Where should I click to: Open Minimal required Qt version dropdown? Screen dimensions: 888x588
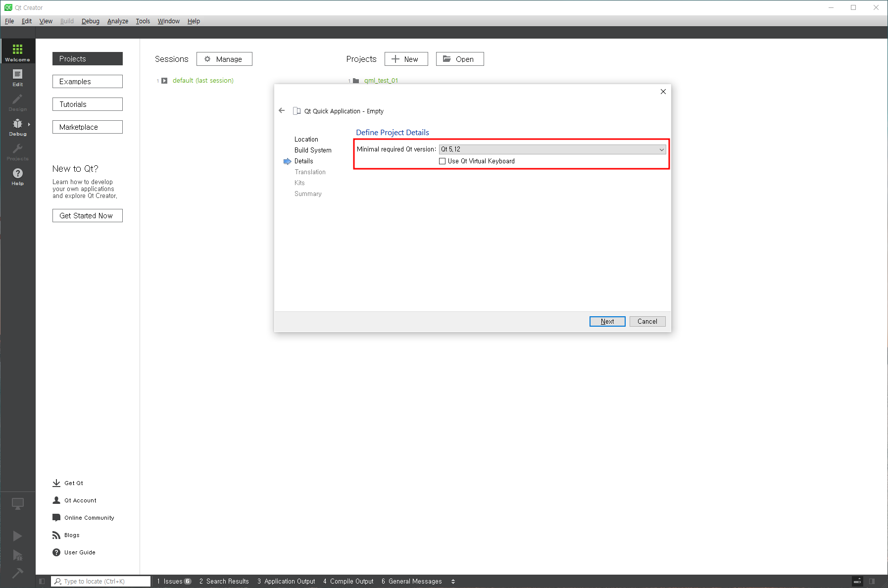[x=552, y=149]
